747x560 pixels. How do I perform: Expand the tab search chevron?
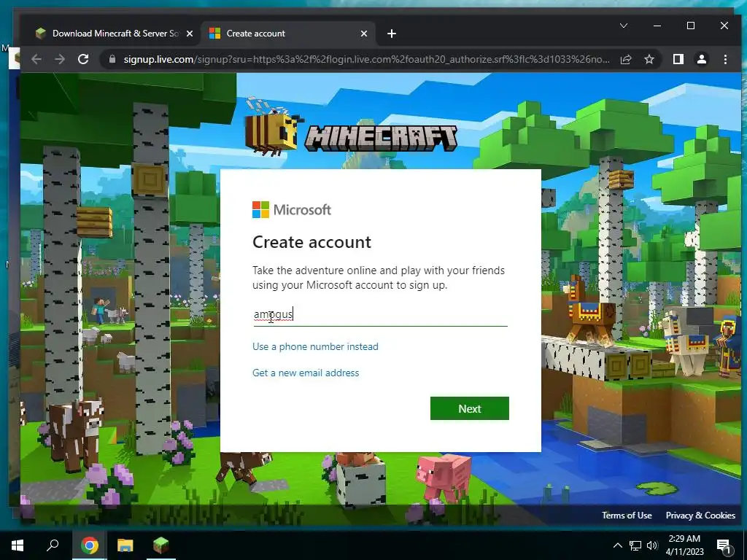[x=624, y=26]
